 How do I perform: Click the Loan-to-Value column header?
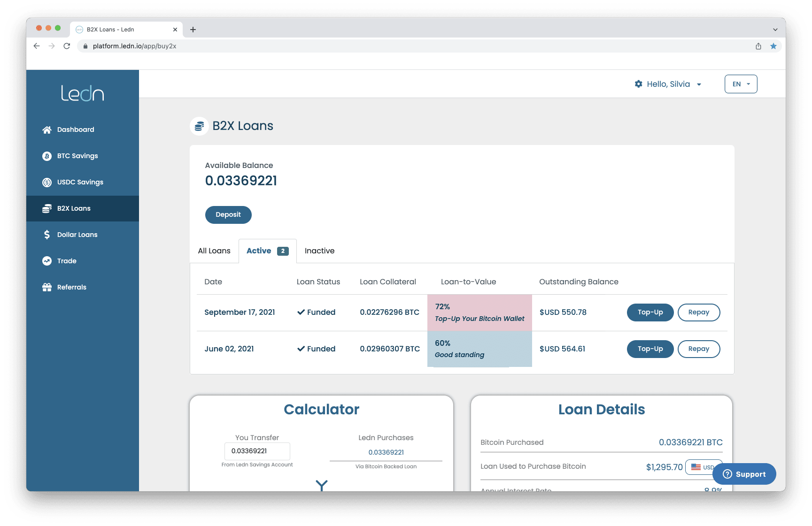point(468,282)
